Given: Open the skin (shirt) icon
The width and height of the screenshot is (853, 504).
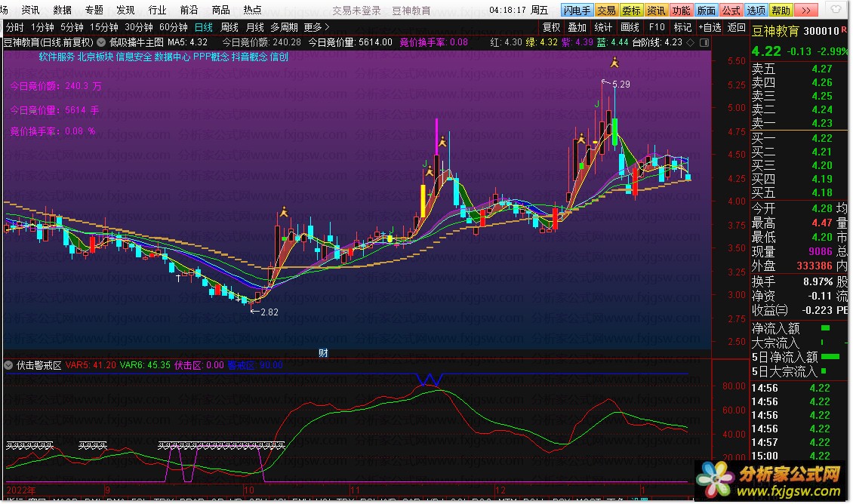Looking at the screenshot, I should click(x=835, y=10).
